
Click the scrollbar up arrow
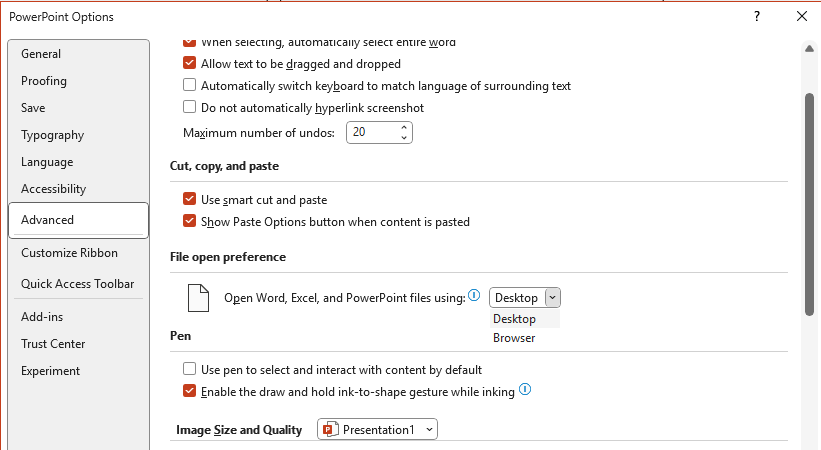[x=809, y=49]
